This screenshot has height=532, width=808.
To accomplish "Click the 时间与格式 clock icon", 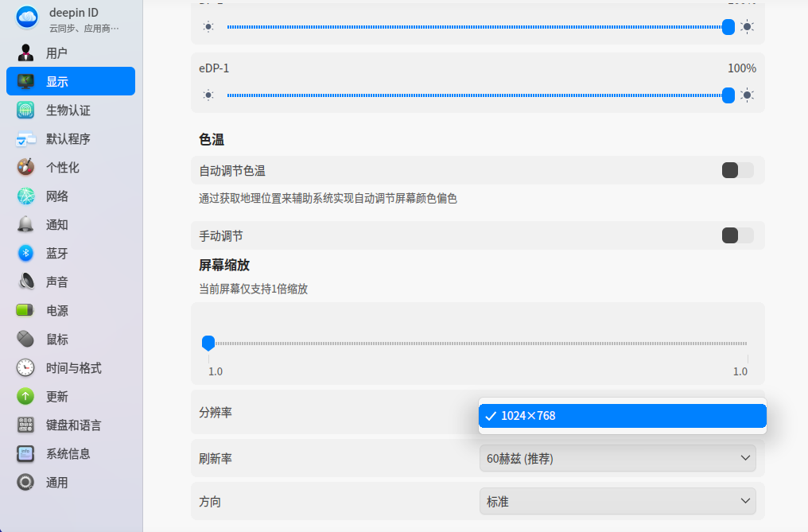I will pos(25,367).
